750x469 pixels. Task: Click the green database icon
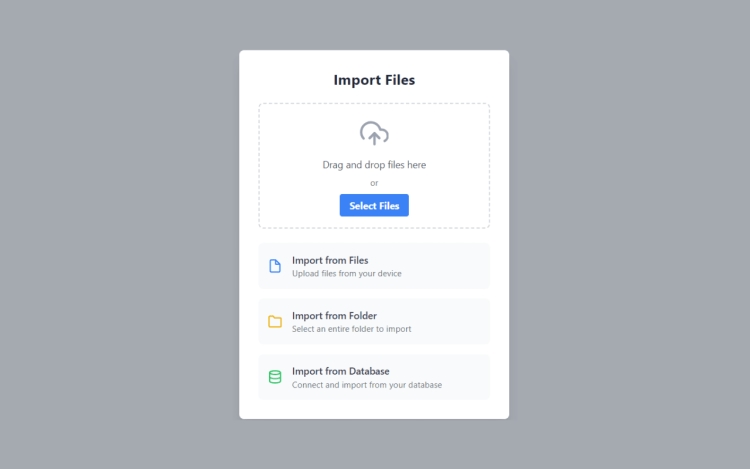pyautogui.click(x=275, y=377)
